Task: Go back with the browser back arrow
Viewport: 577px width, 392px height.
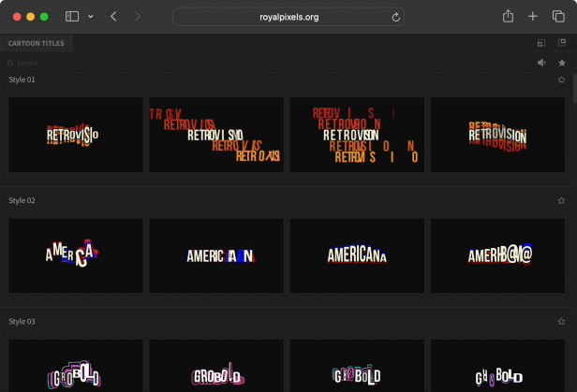Action: tap(113, 17)
